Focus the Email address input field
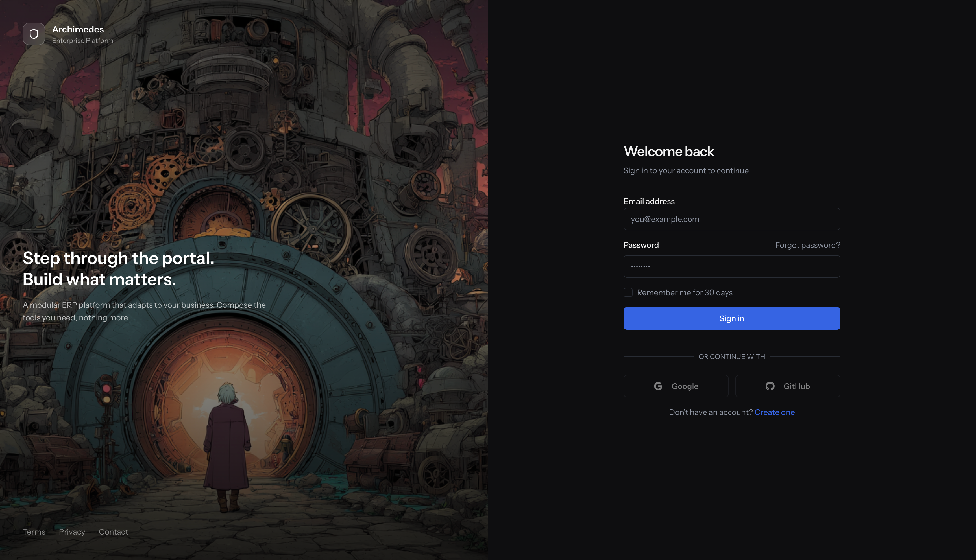The width and height of the screenshot is (976, 560). [x=732, y=219]
